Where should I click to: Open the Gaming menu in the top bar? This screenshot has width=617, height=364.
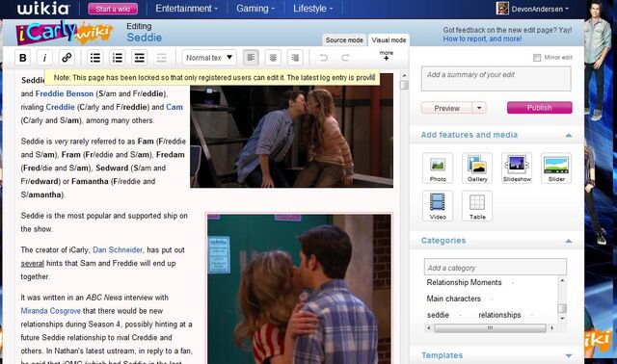255,9
